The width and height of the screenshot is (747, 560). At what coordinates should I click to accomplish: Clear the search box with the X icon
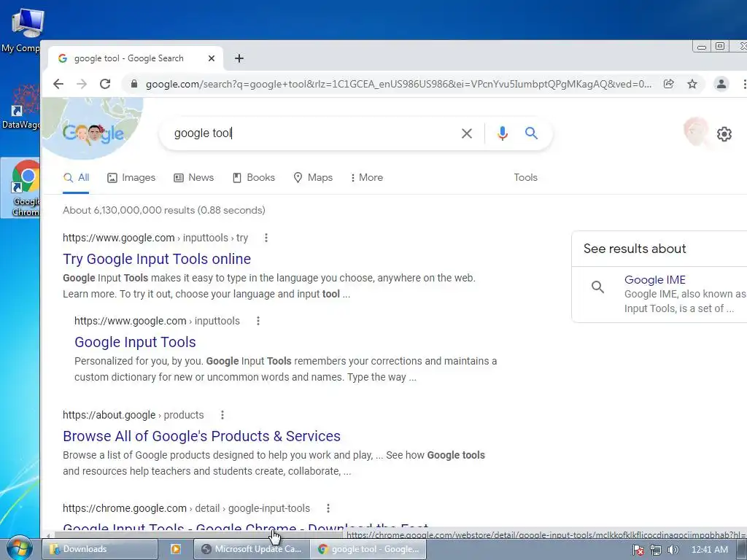(x=467, y=133)
